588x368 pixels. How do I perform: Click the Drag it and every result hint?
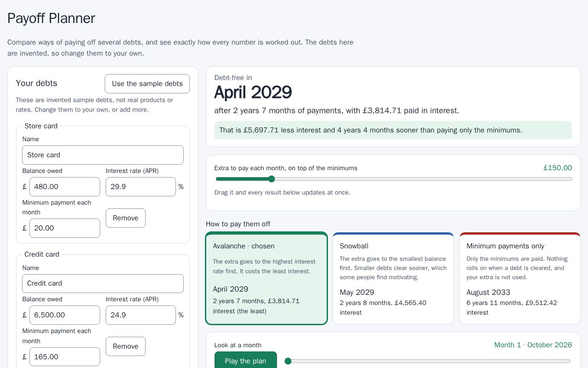coord(283,192)
